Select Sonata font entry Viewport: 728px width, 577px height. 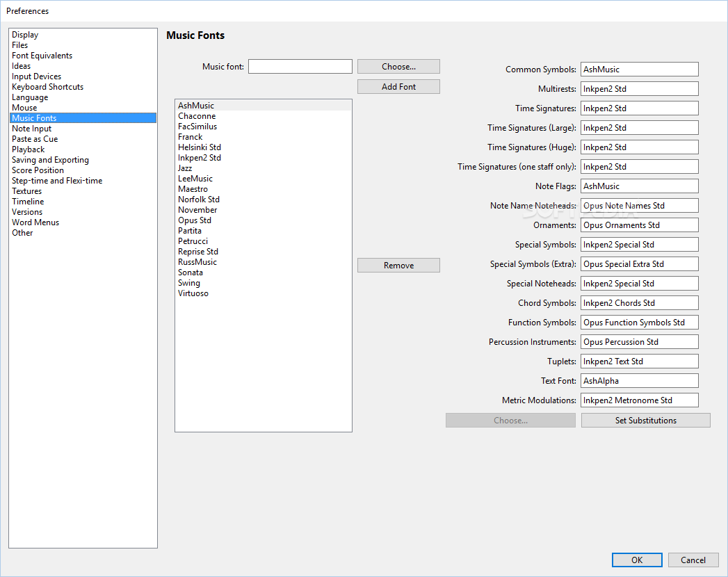tap(264, 273)
